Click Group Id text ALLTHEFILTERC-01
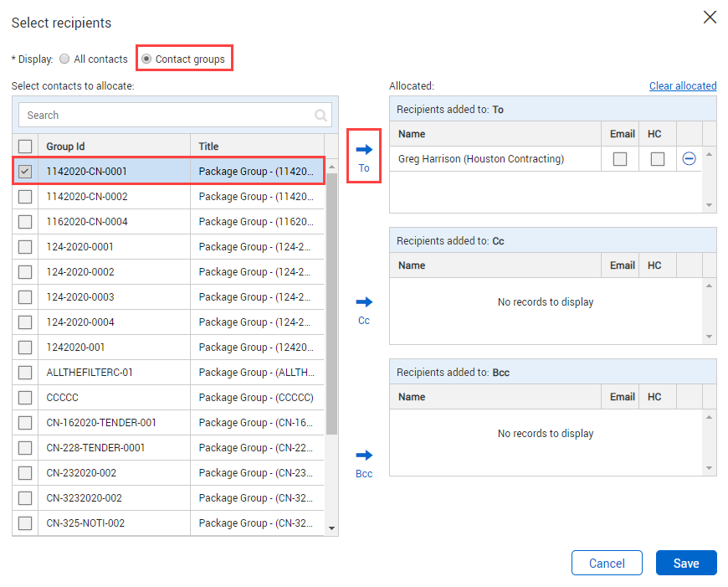This screenshot has width=728, height=587. [90, 373]
